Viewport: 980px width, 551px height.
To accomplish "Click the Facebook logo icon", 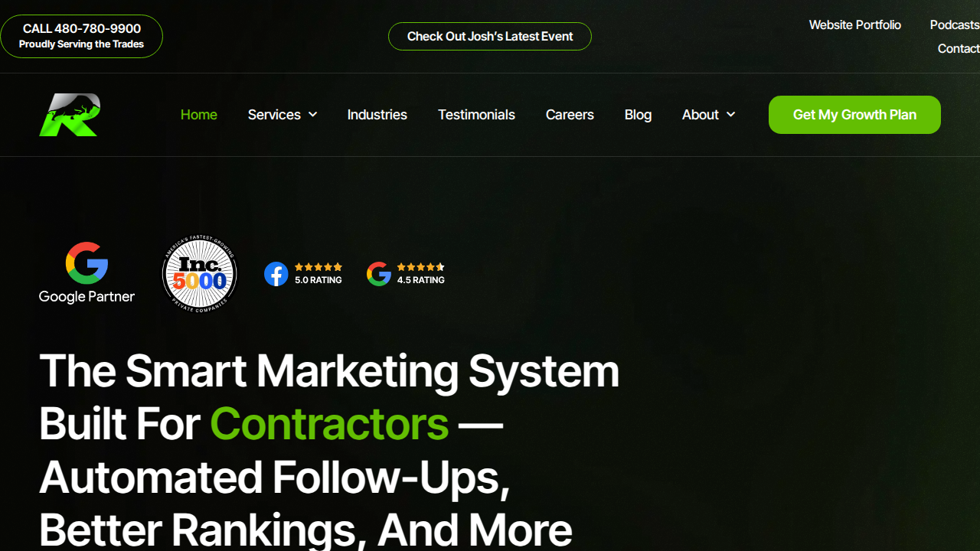I will pyautogui.click(x=276, y=274).
